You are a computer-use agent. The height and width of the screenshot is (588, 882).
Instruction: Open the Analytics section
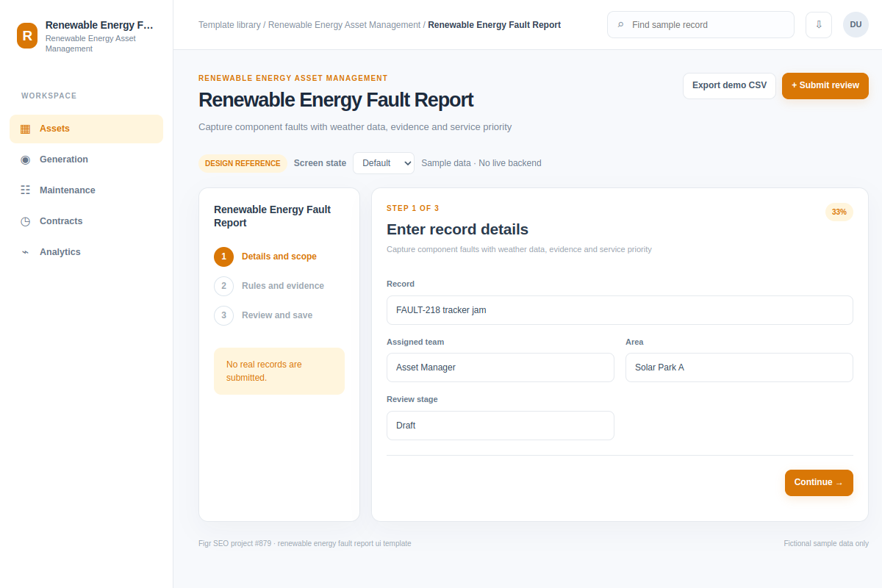(x=86, y=252)
